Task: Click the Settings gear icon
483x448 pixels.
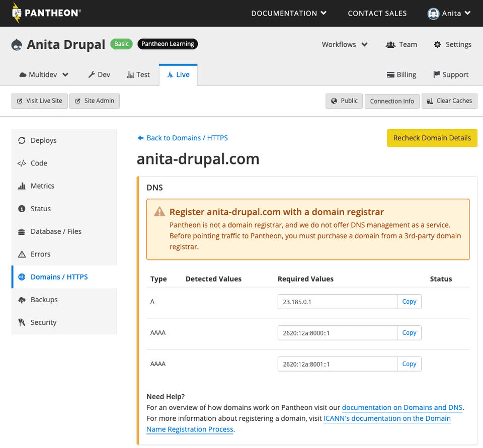Action: 437,45
